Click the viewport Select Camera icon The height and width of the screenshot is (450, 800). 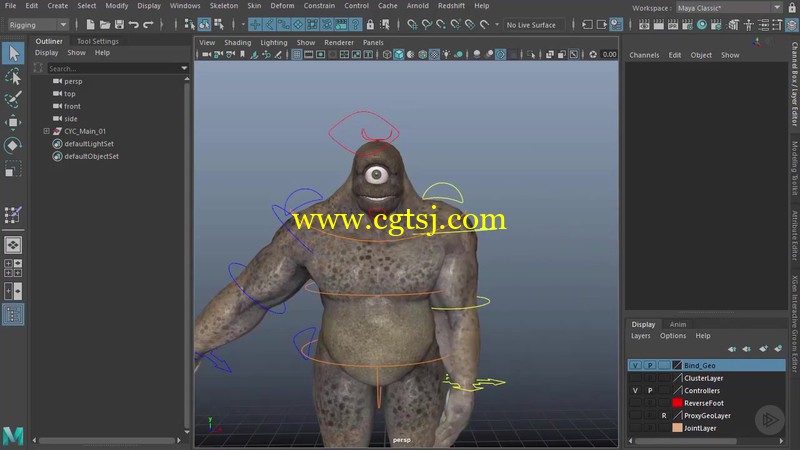[x=206, y=55]
